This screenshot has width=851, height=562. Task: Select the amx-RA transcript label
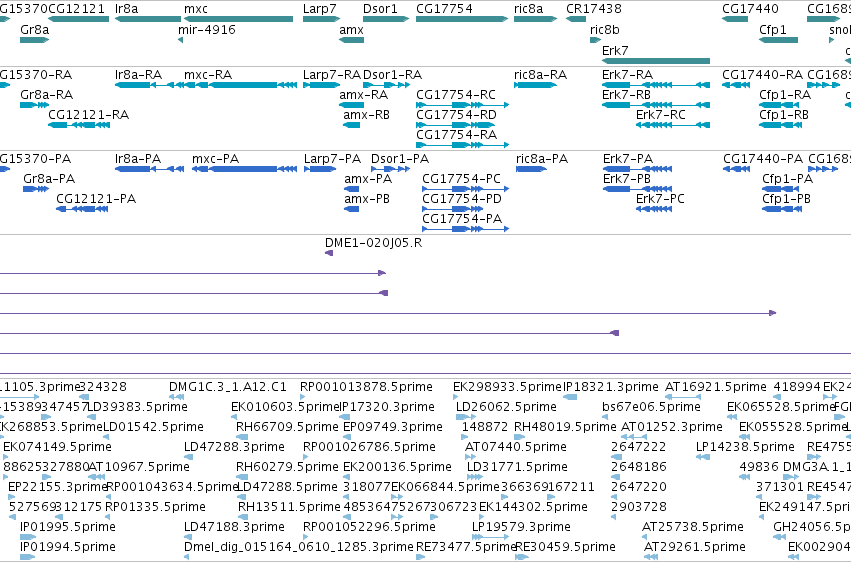(364, 94)
